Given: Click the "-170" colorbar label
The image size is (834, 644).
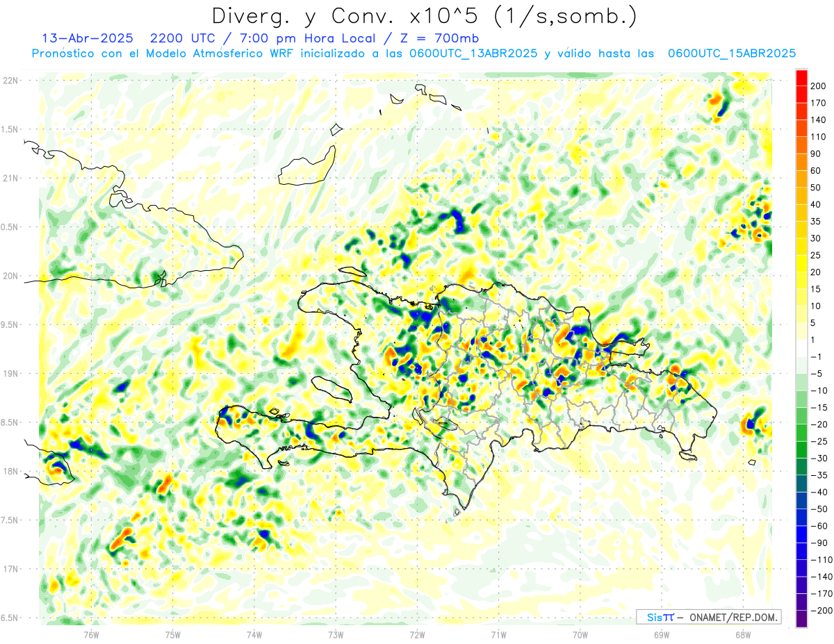Looking at the screenshot, I should [822, 593].
